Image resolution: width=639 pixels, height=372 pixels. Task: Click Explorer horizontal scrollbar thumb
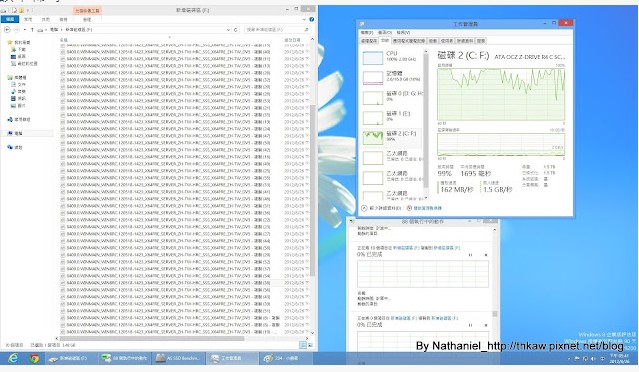pyautogui.click(x=152, y=339)
